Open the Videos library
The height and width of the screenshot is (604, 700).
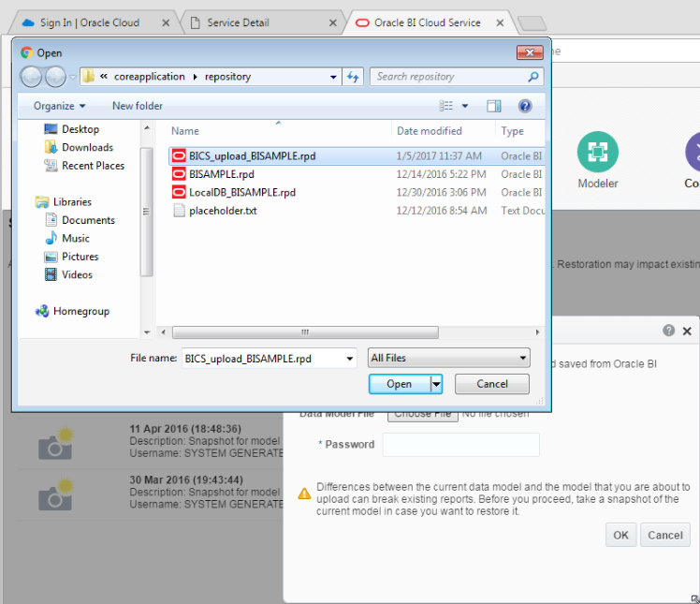(68, 274)
